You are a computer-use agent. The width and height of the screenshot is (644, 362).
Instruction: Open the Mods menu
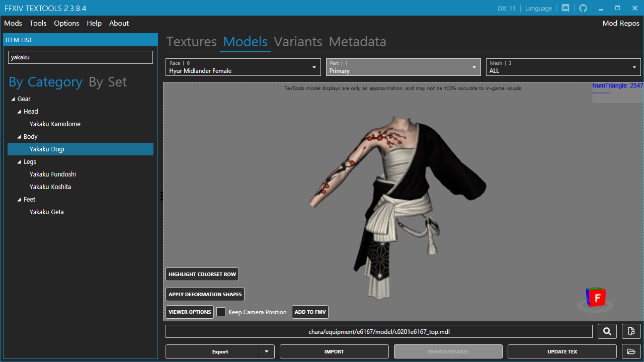click(13, 23)
